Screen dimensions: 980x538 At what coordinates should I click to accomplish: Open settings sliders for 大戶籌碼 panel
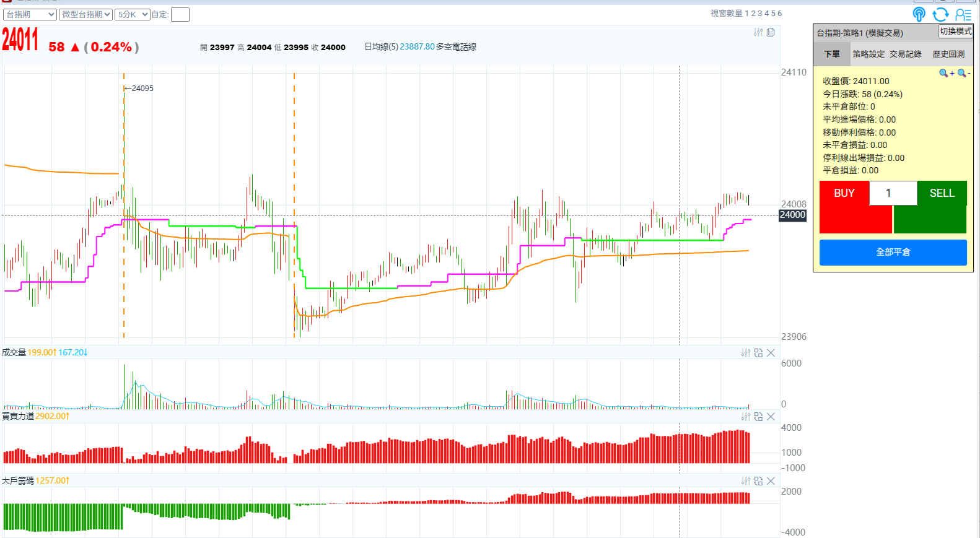tap(746, 481)
